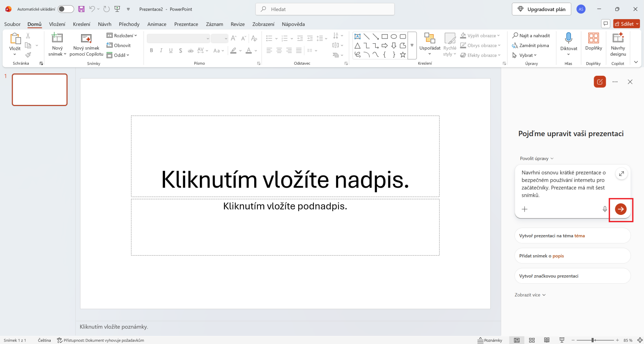
Task: Choose Vytvoř značkovou prezentaci suggestion
Action: (x=572, y=276)
